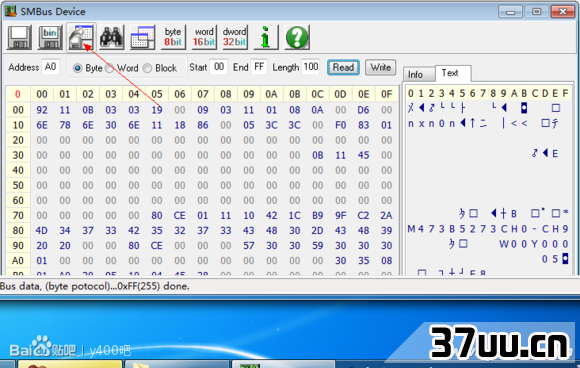The image size is (580, 368).
Task: Open help with the question mark icon
Action: (297, 37)
